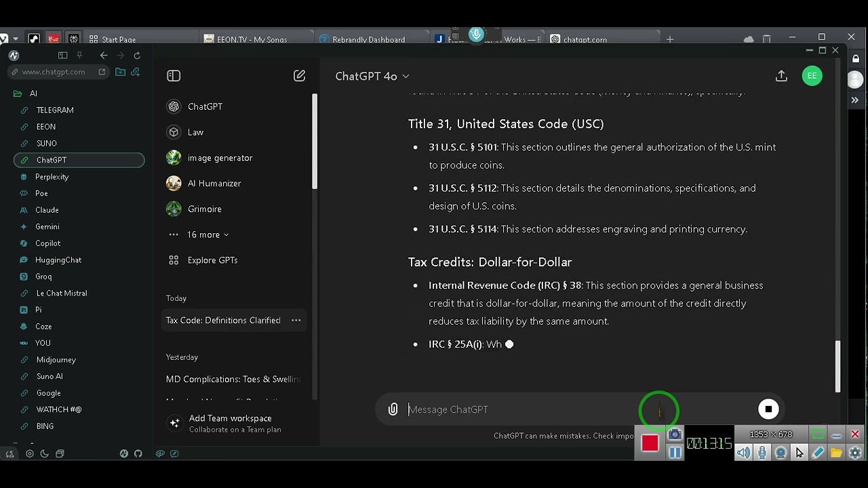Click Add Team workspace
Image resolution: width=868 pixels, height=488 pixels.
235,424
